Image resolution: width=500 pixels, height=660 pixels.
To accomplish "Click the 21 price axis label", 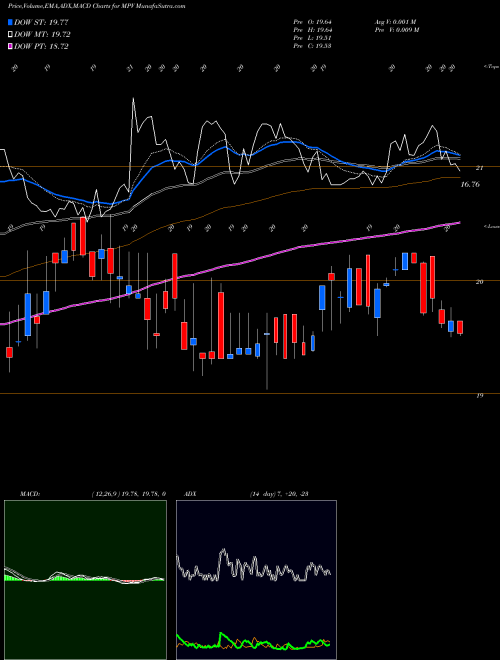I will click(479, 168).
